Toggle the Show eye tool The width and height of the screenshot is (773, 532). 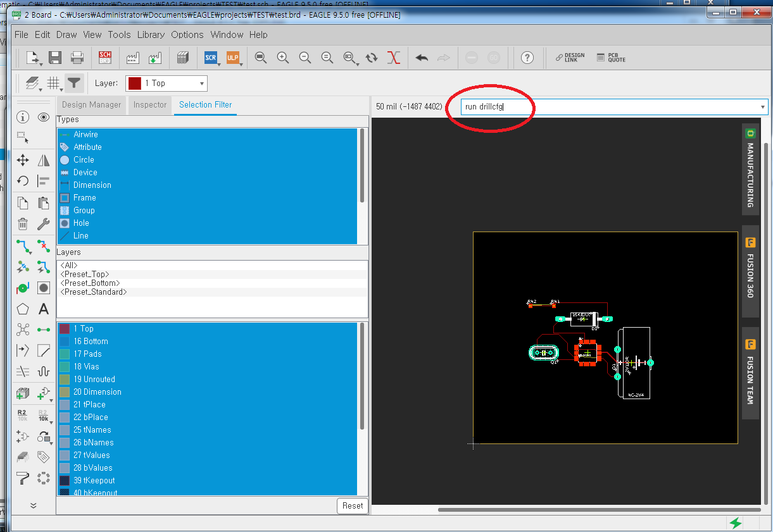[x=43, y=117]
